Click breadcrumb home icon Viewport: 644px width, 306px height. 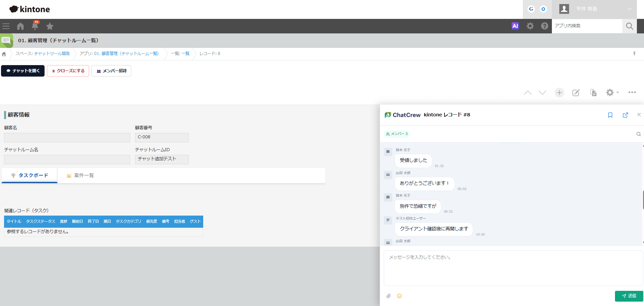[4, 54]
